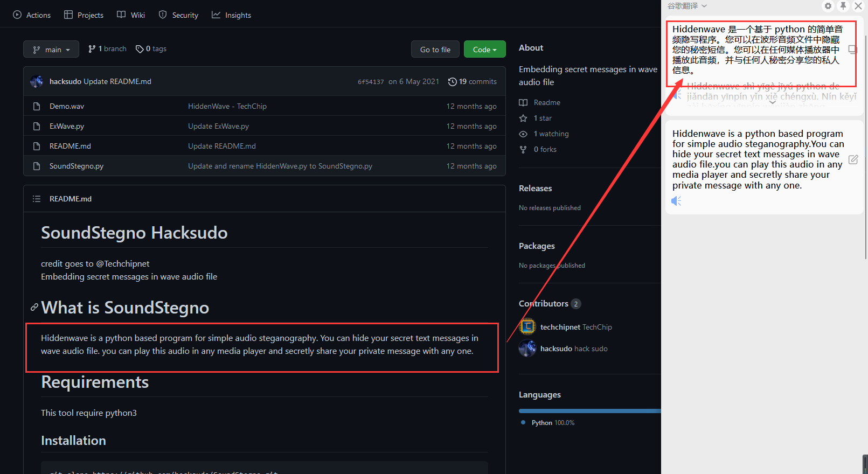Expand the pinyin pronunciation chevron
Screen dimensions: 868x474
coord(772,102)
